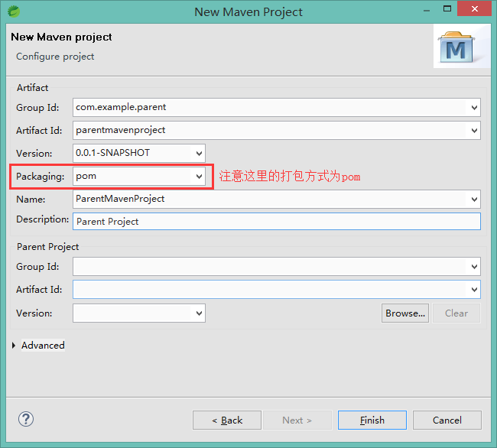The image size is (497, 448).
Task: Click the Configure project subtitle text
Action: pos(55,57)
